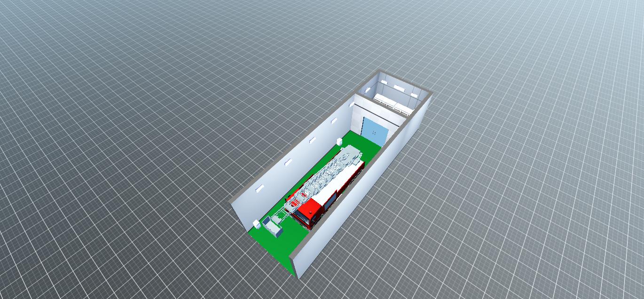Select the rightmost light in the back room
Image resolution: width=644 pixels, height=299 pixels.
click(414, 95)
